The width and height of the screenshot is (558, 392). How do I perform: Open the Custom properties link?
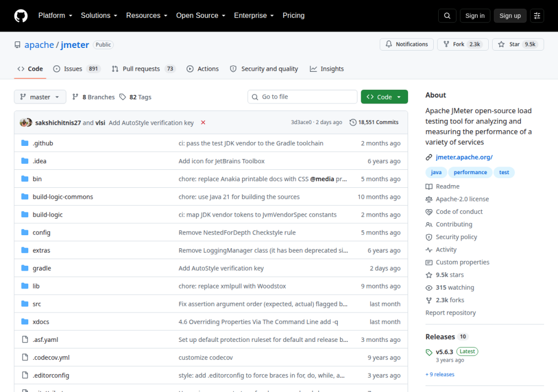(x=462, y=262)
